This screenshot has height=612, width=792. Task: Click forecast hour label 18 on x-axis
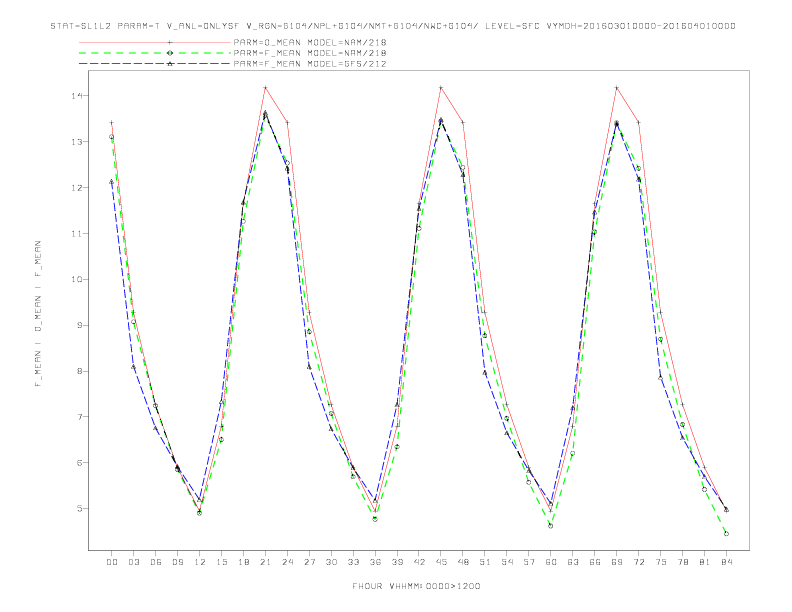243,562
